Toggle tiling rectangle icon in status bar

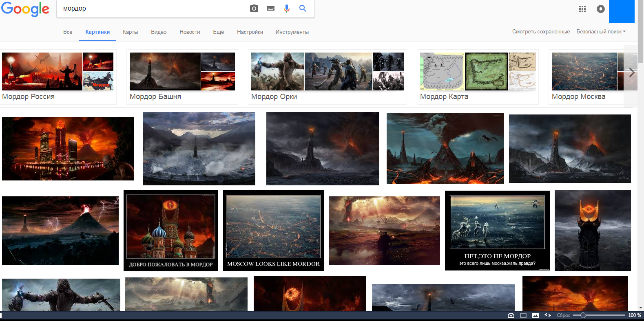point(523,315)
